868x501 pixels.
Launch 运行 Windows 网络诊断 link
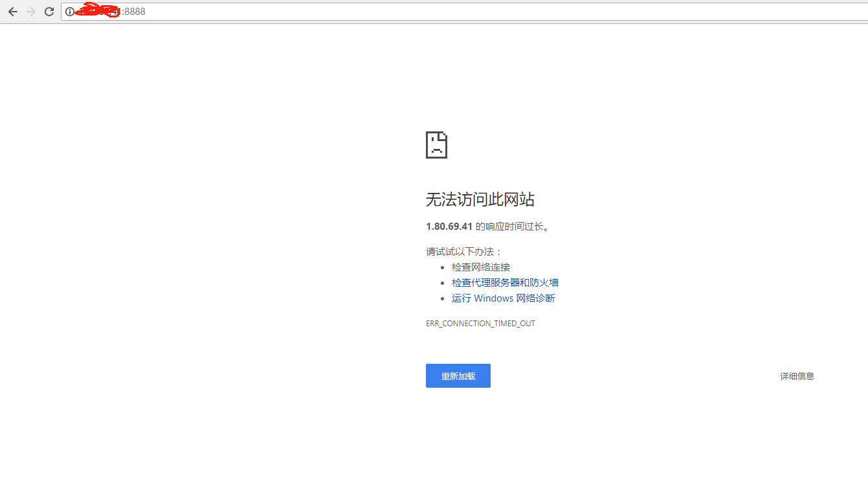pyautogui.click(x=503, y=298)
